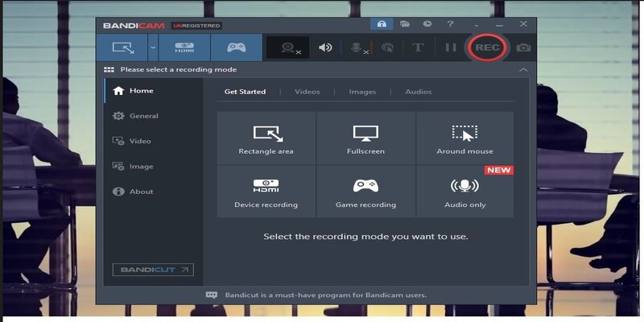Choose the Audio only recording tile
The image size is (644, 322).
pyautogui.click(x=465, y=192)
